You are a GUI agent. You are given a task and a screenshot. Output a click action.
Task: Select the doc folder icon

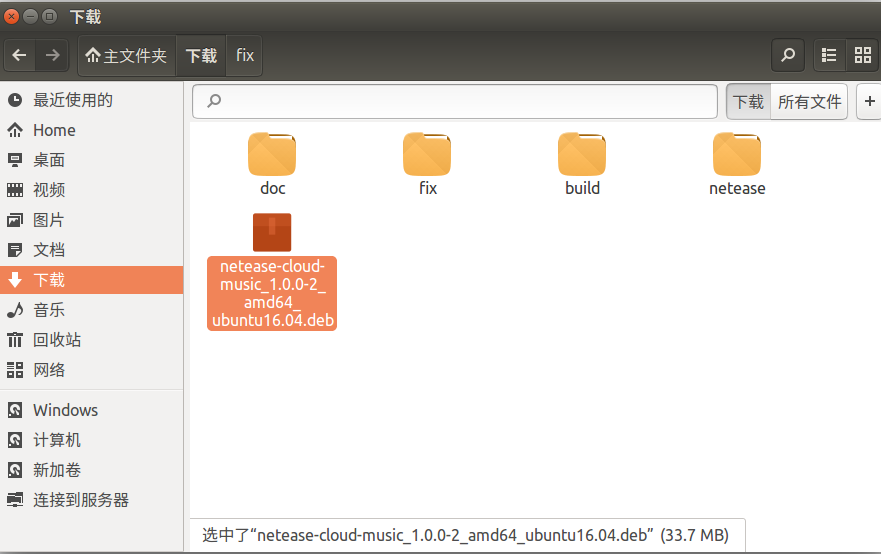click(272, 154)
